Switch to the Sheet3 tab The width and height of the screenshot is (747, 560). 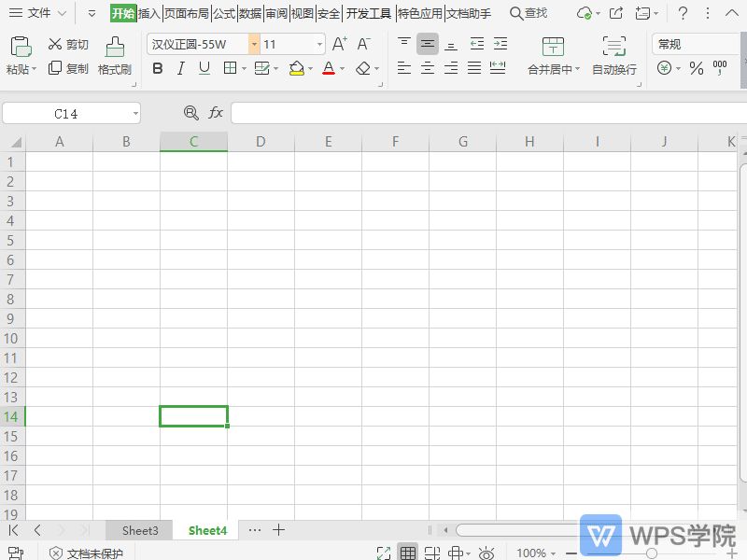click(x=140, y=530)
